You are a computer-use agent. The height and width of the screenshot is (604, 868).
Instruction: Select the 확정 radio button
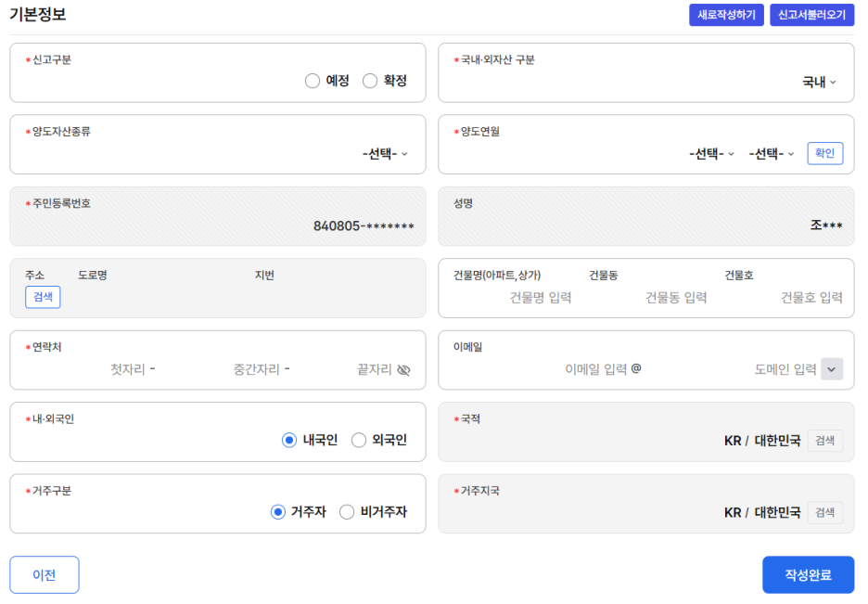point(370,81)
